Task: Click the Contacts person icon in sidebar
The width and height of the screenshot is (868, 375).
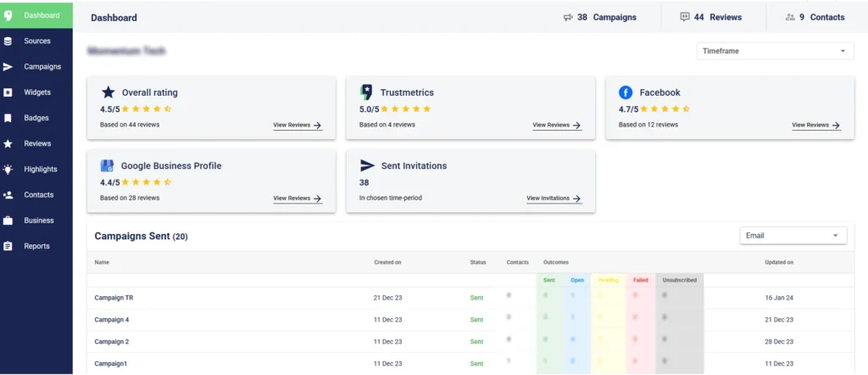Action: 8,195
